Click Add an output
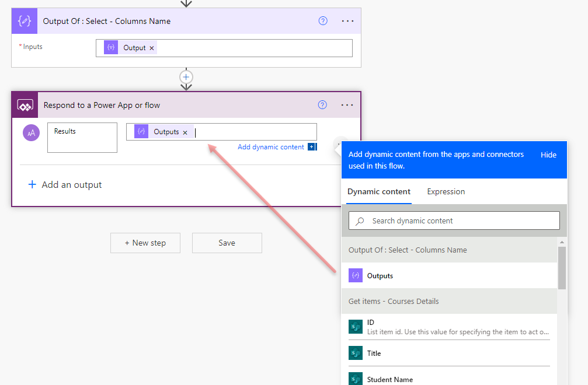The image size is (588, 385). pyautogui.click(x=65, y=185)
